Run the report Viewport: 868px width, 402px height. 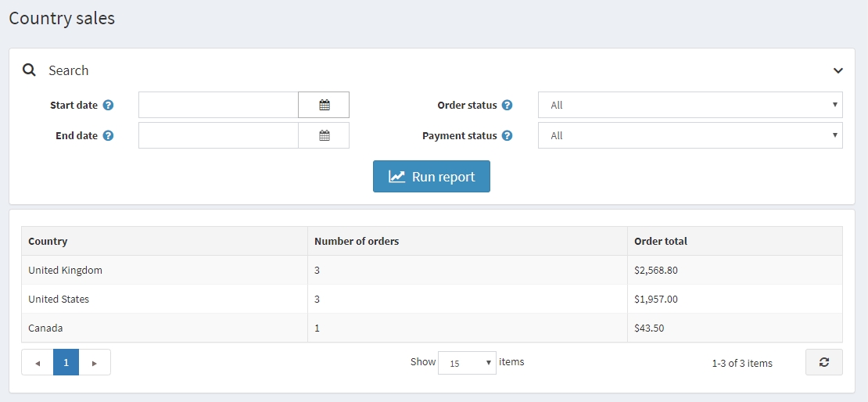432,177
